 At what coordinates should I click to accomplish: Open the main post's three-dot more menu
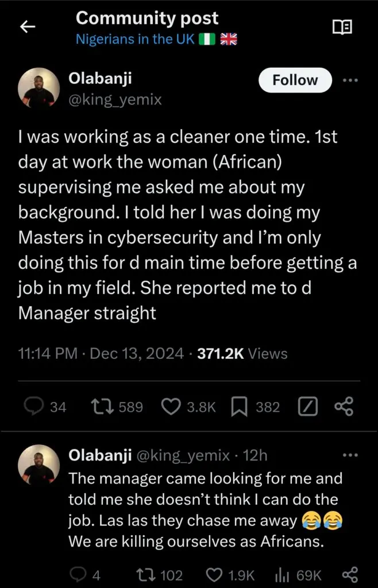(350, 80)
